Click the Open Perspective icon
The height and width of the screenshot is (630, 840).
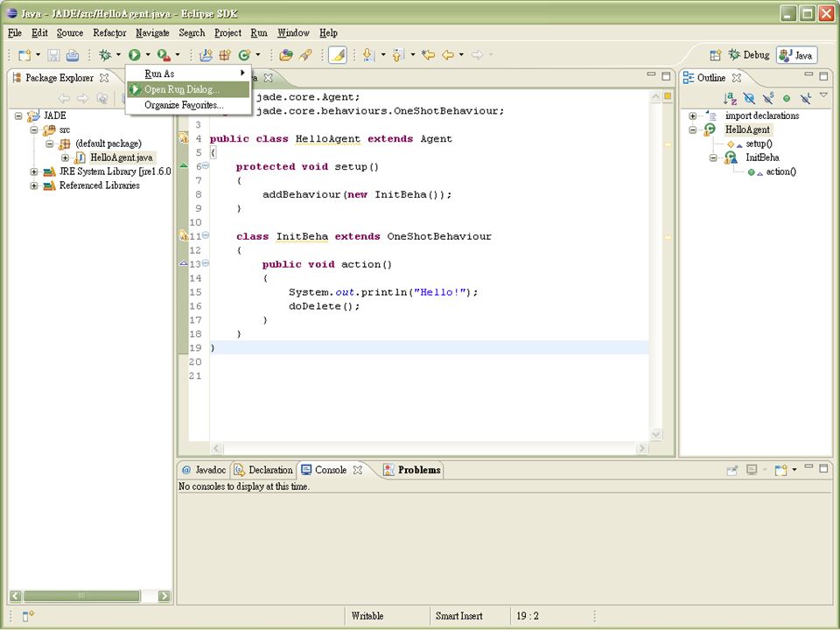tap(715, 55)
